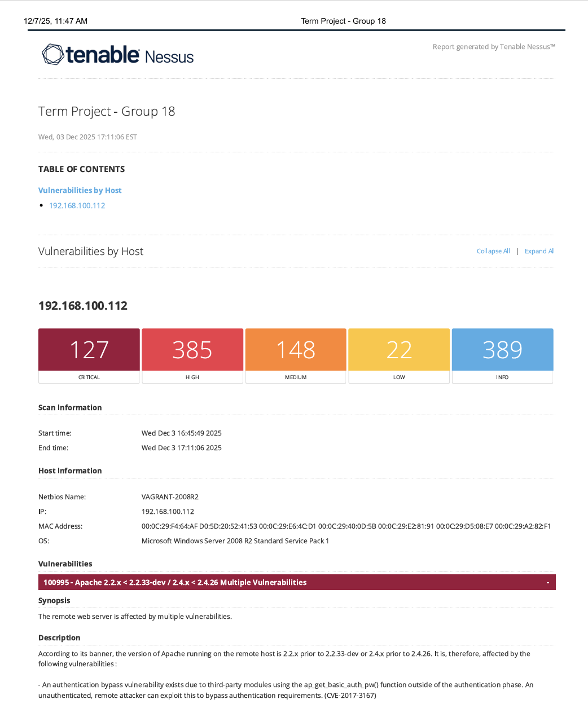Click the Scan Information section heading

tap(70, 407)
